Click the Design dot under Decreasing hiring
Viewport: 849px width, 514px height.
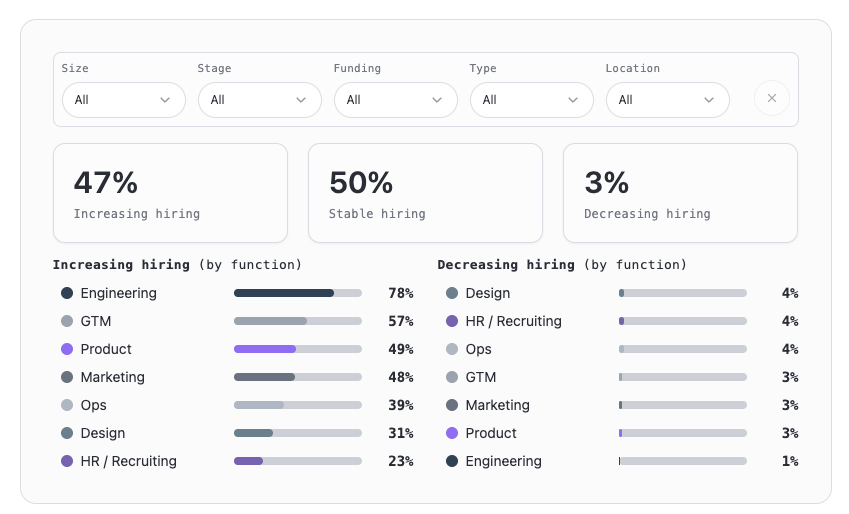coord(452,293)
